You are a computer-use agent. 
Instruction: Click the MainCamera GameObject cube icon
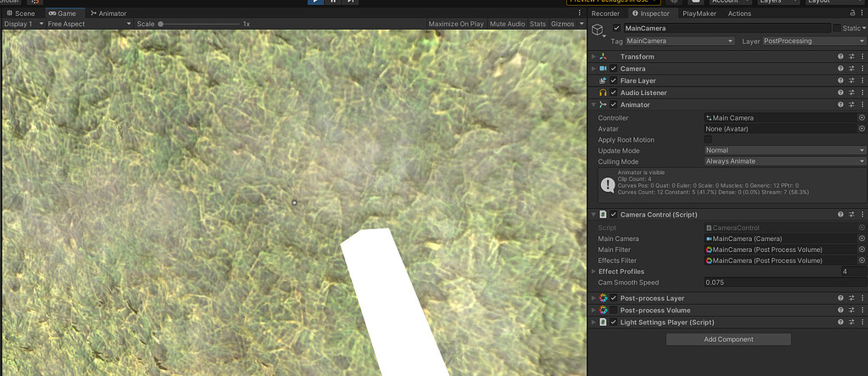point(597,30)
